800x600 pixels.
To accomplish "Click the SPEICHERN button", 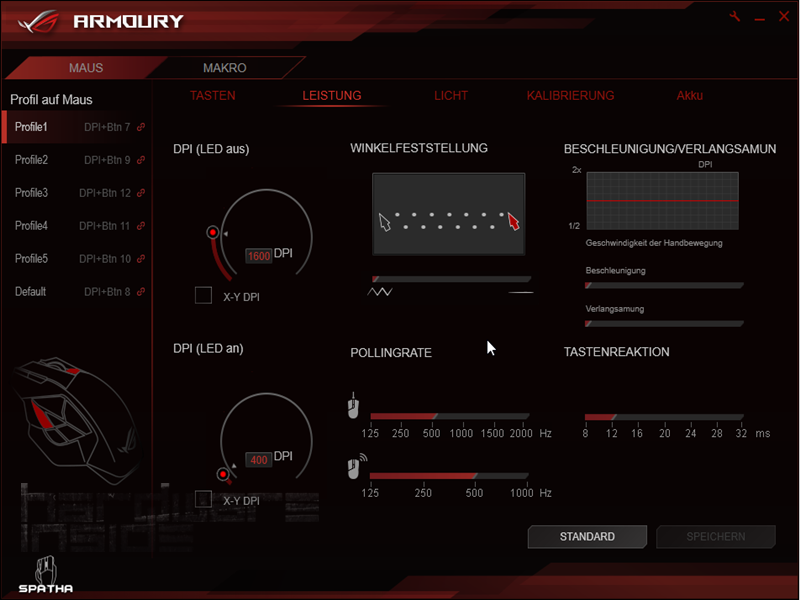I will [x=715, y=537].
